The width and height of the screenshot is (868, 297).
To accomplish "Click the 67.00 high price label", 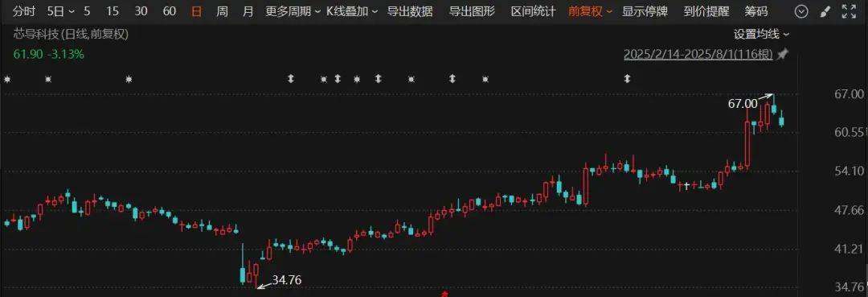I will click(x=743, y=103).
